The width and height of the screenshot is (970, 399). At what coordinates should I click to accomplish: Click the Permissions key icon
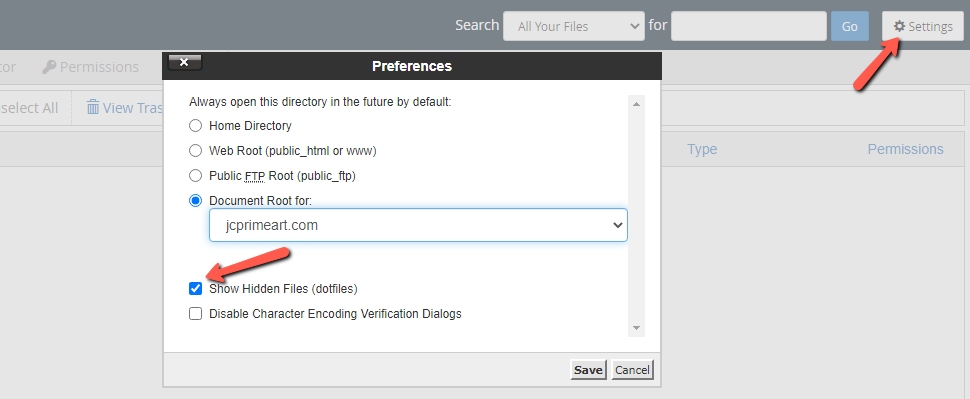(49, 67)
